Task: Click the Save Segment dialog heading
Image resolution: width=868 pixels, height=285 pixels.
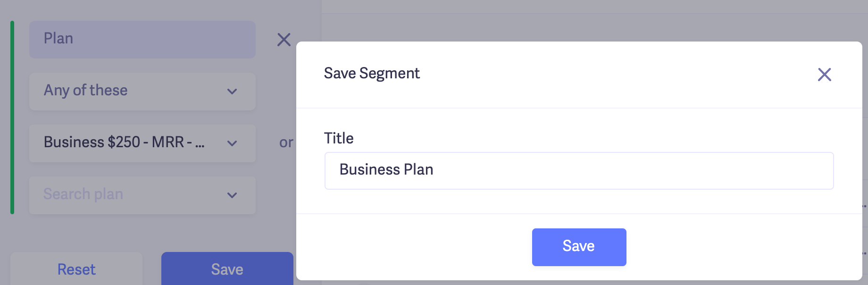Action: coord(372,74)
